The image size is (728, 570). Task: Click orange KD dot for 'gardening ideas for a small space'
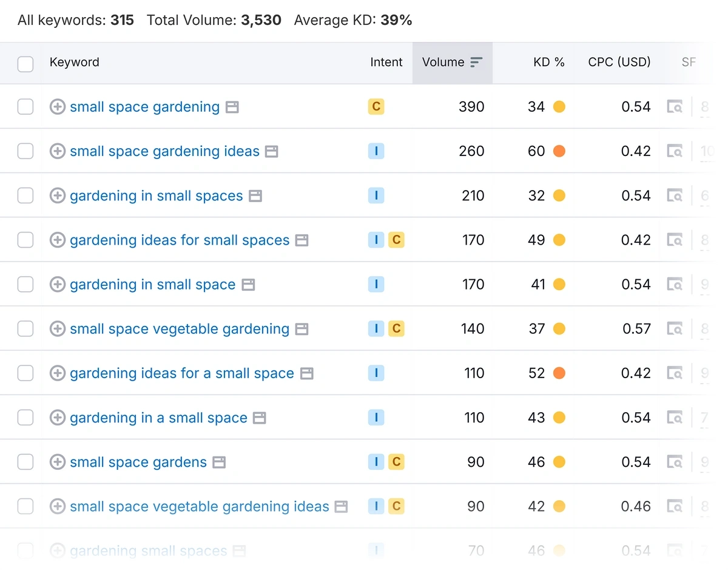559,373
